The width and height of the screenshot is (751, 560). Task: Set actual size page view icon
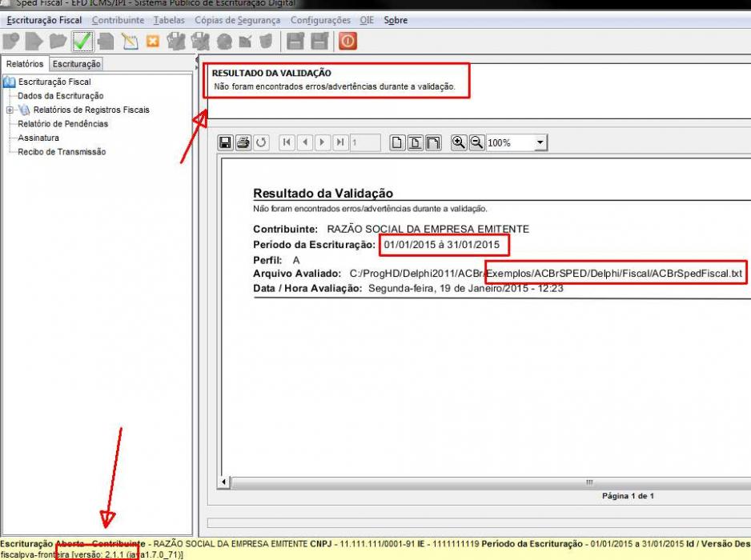tap(396, 142)
